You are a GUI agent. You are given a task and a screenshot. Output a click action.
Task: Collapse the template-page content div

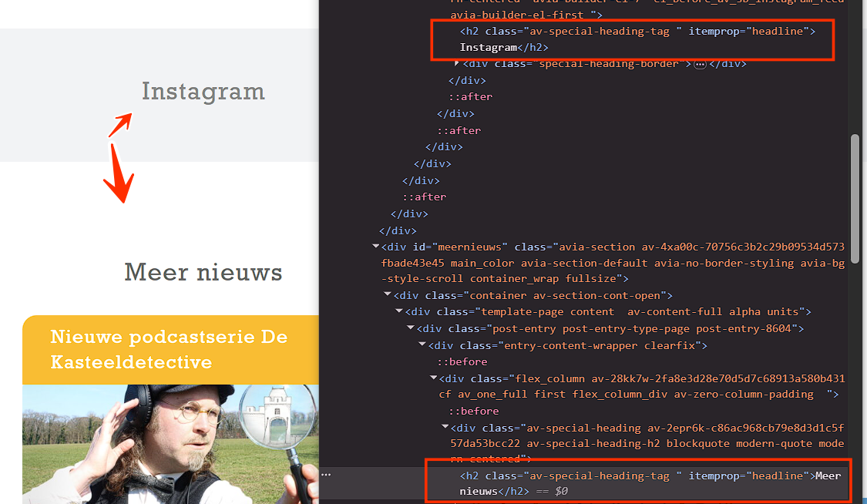point(398,311)
